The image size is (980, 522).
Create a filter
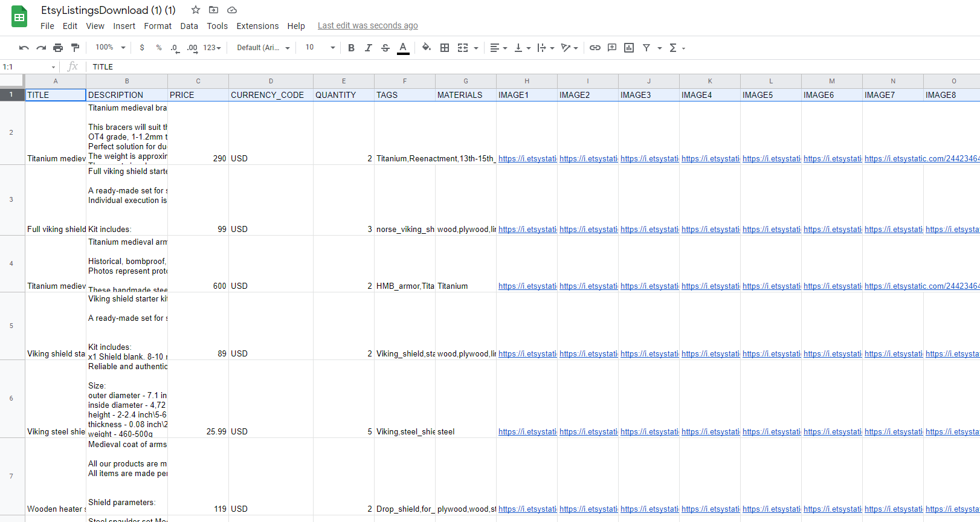(646, 48)
